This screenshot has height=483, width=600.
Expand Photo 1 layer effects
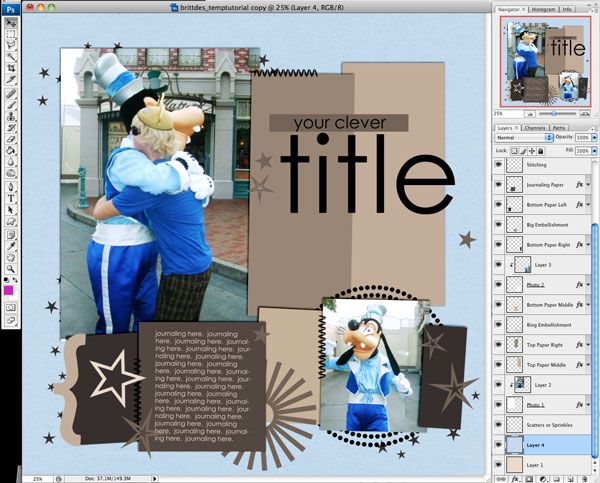coord(588,405)
